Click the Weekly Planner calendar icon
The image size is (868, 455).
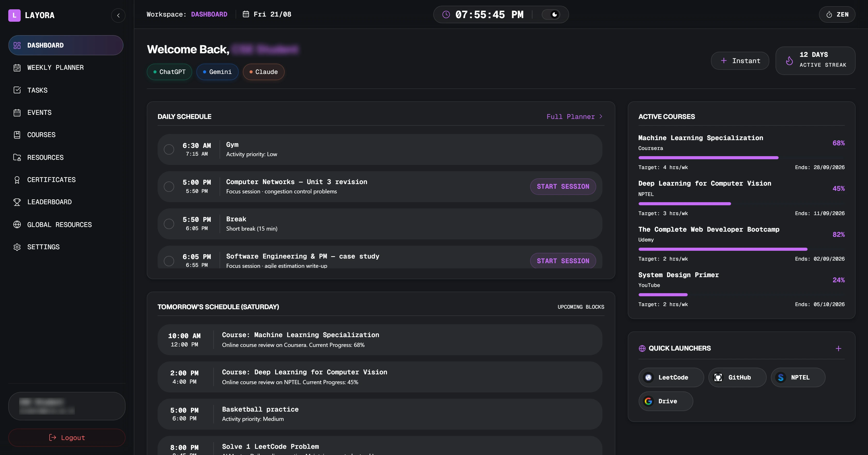(x=17, y=67)
